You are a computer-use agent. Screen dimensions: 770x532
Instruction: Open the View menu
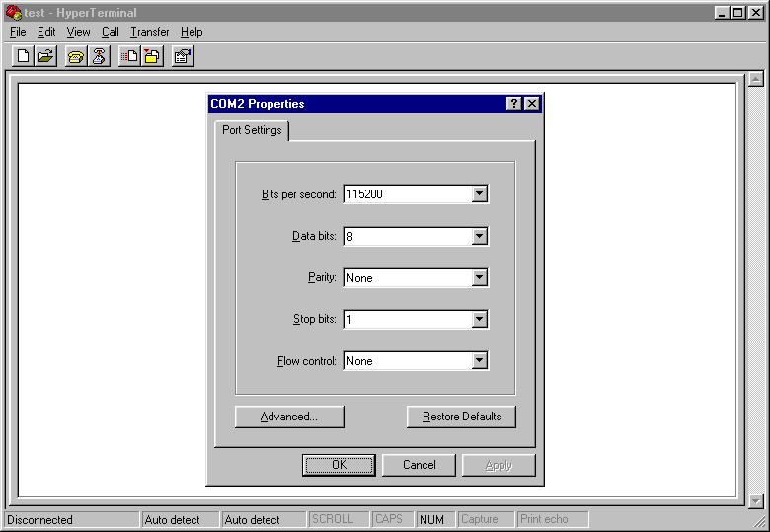pyautogui.click(x=78, y=32)
